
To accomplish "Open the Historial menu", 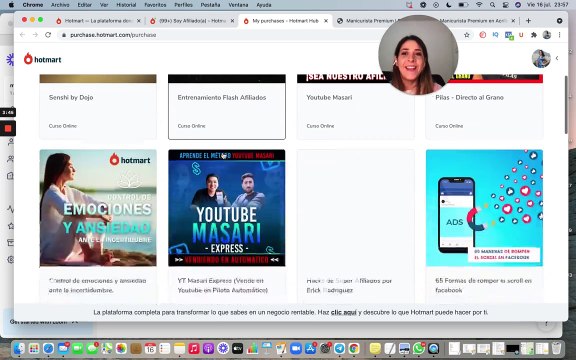I will click(x=126, y=5).
